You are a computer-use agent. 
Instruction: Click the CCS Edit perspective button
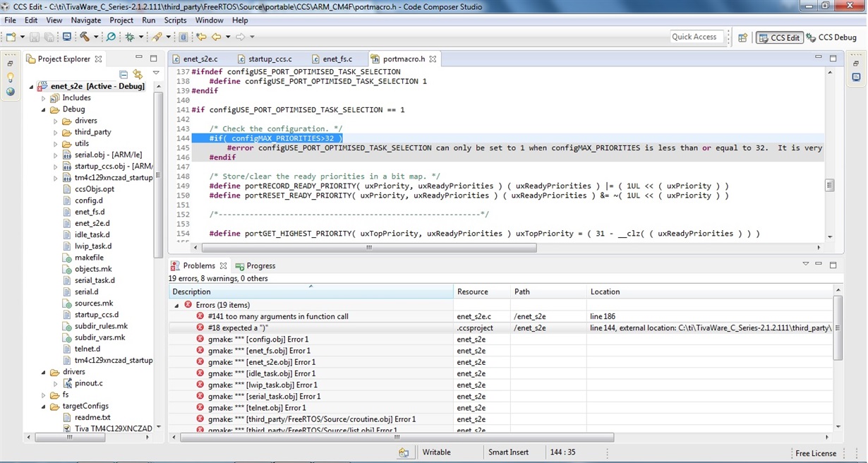[x=779, y=37]
